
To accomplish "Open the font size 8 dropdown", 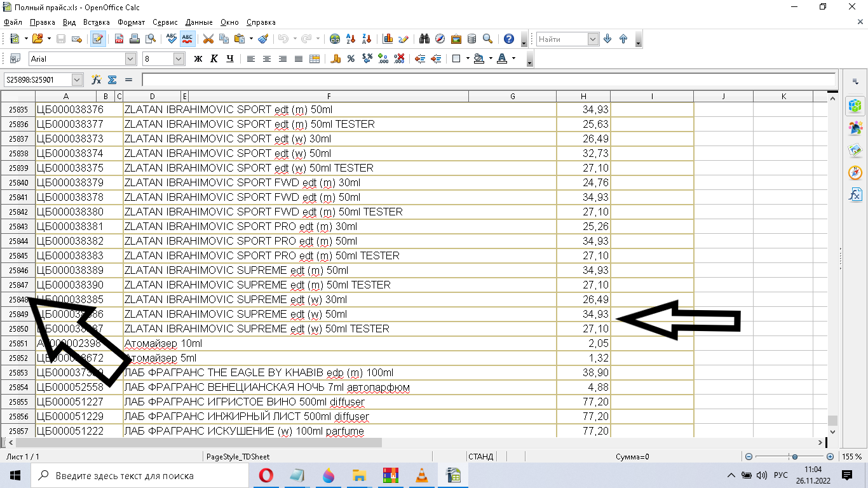I will point(179,59).
